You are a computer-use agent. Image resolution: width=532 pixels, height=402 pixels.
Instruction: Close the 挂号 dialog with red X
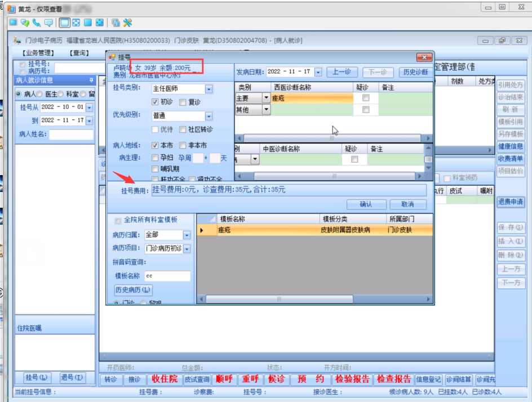[x=424, y=57]
